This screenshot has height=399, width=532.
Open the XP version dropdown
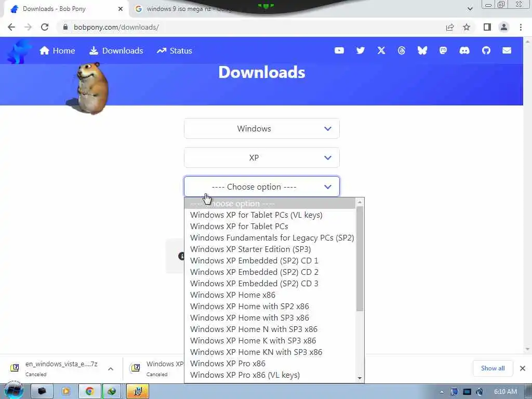(x=262, y=158)
